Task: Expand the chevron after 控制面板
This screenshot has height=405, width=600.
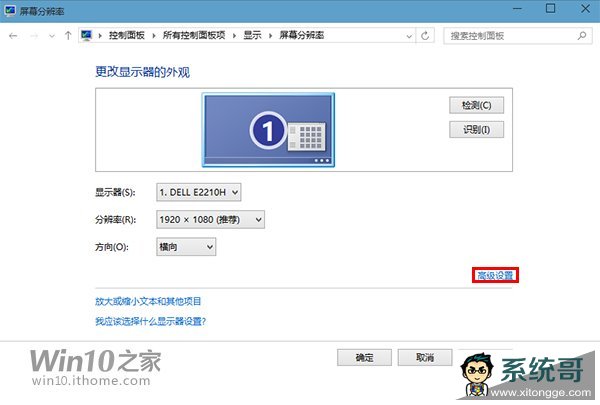Action: point(153,36)
